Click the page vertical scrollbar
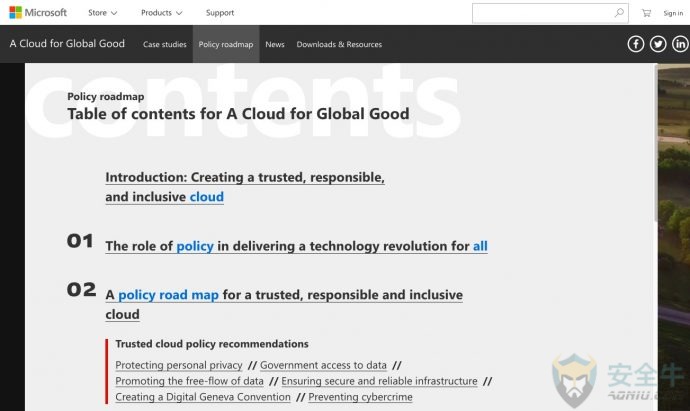 656,143
